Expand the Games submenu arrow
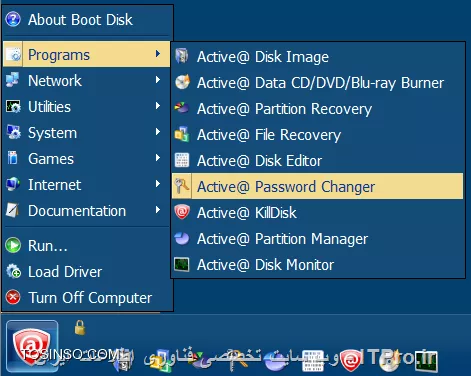 [158, 158]
